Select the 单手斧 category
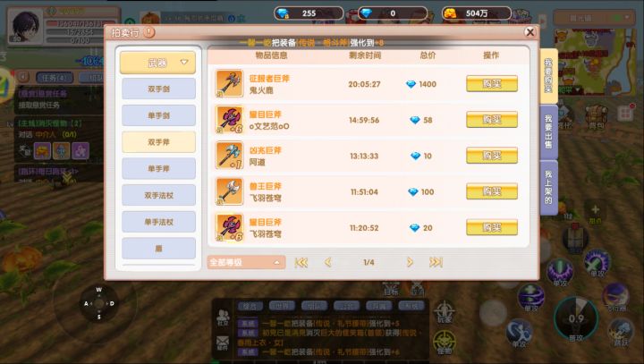The height and width of the screenshot is (364, 644). point(158,168)
